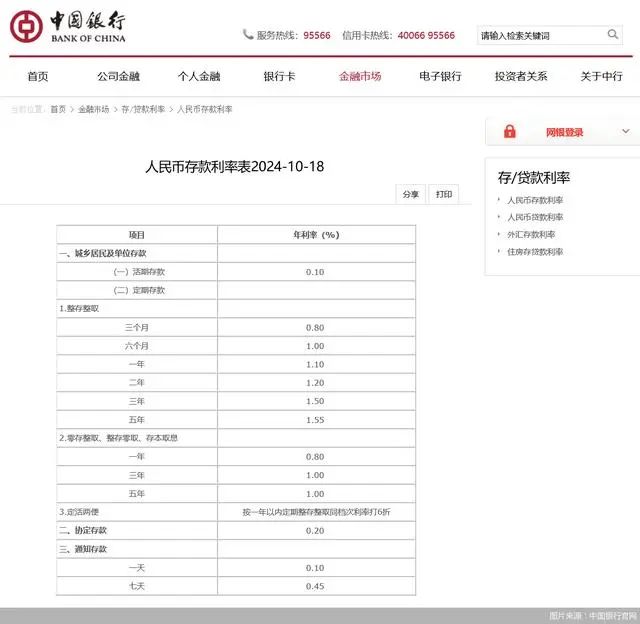The image size is (640, 624).
Task: Click 存/贷款利率 breadcrumb link
Action: point(143,109)
